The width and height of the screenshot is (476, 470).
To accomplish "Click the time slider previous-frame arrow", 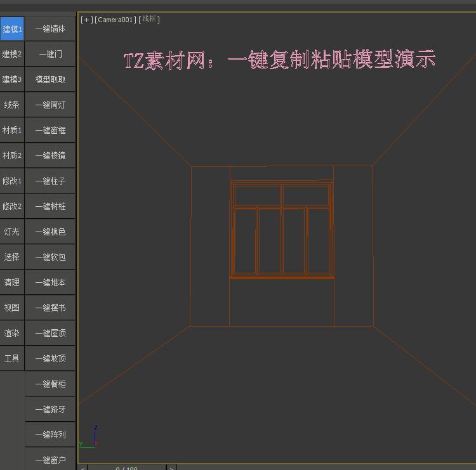I will coord(83,467).
